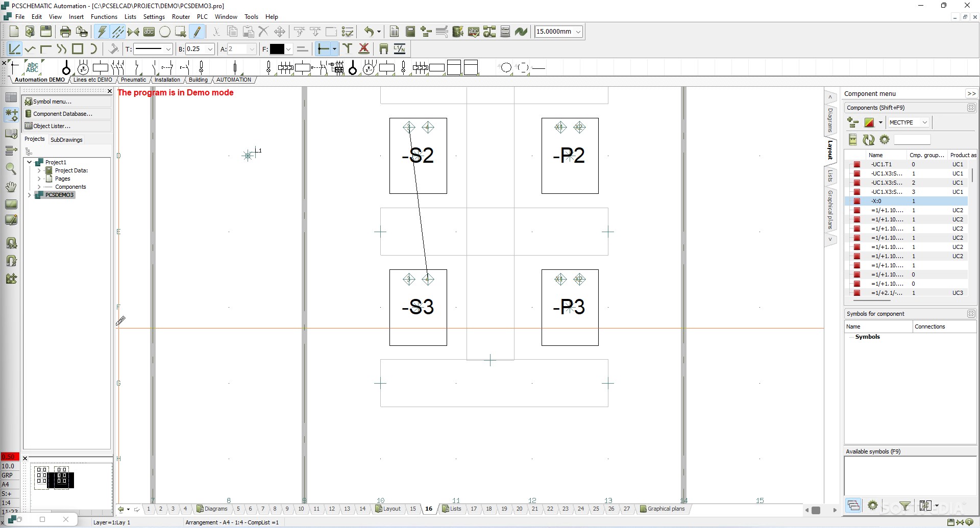
Task: Switch to Graphical plans vertical tab
Action: [830, 209]
